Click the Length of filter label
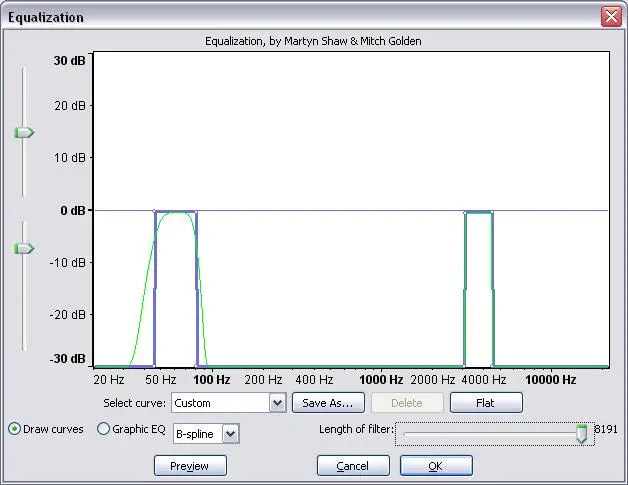The height and width of the screenshot is (485, 628). coord(356,429)
